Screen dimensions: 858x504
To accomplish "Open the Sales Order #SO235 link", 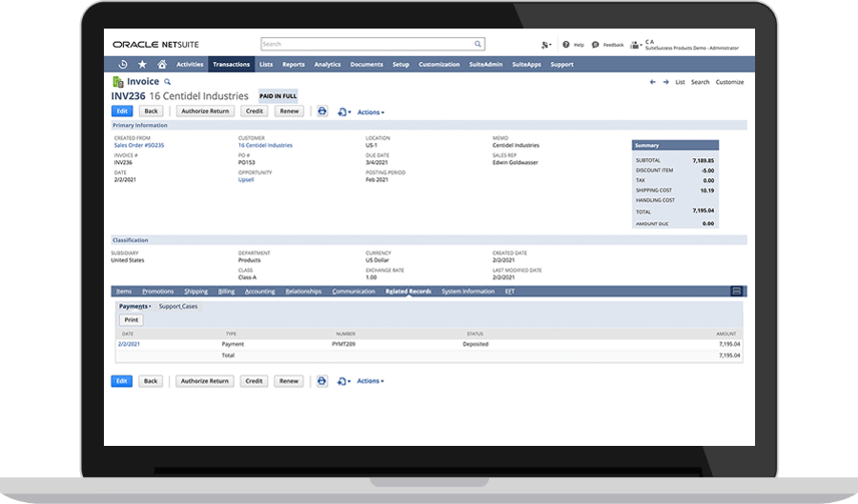I will click(139, 146).
